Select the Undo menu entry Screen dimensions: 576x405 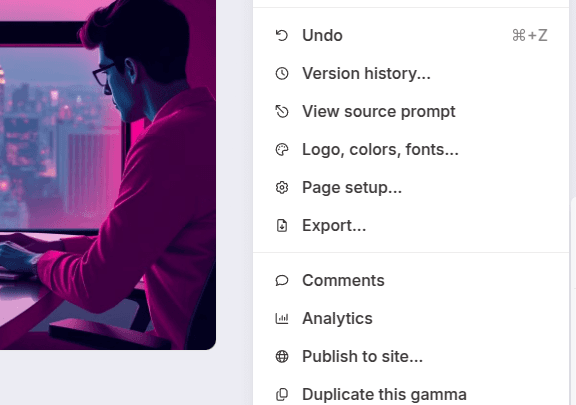click(x=411, y=36)
